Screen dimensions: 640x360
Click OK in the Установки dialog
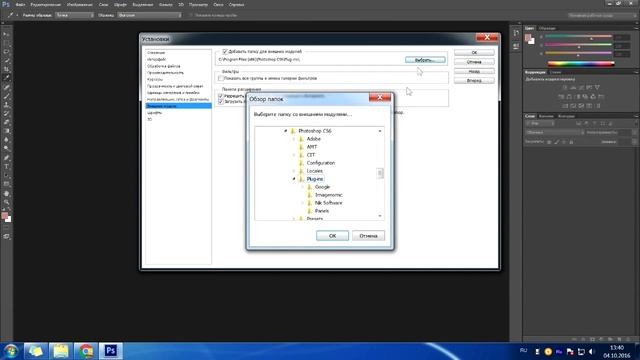point(474,53)
